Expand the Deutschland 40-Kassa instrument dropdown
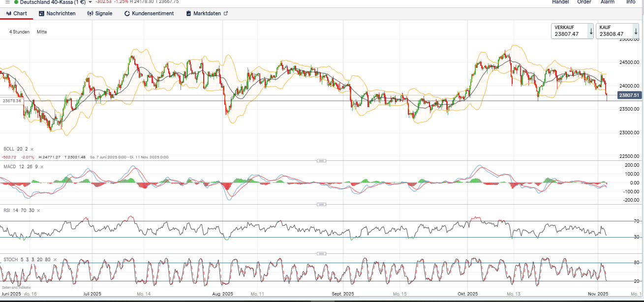The image size is (644, 302). pyautogui.click(x=90, y=2)
